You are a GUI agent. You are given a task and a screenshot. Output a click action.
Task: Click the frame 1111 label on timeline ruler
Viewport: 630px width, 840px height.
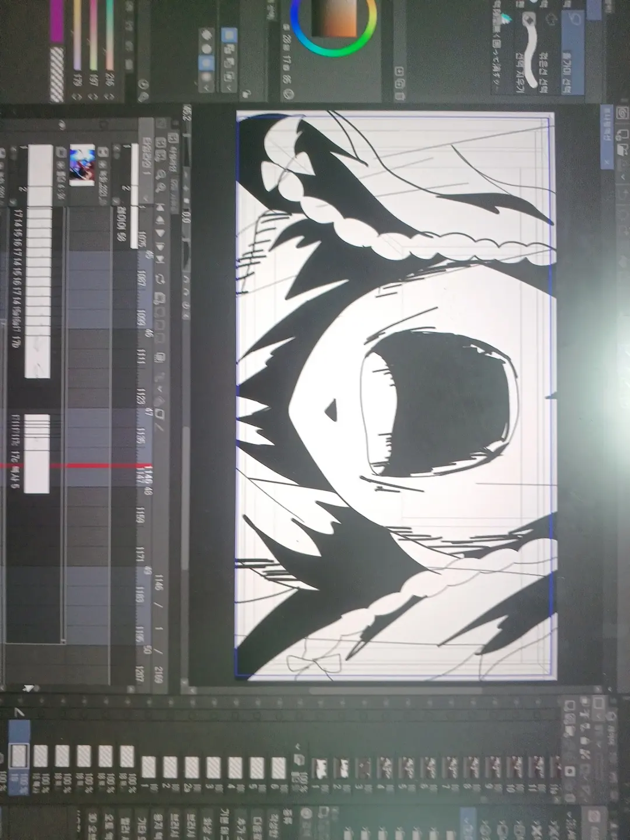coord(141,356)
